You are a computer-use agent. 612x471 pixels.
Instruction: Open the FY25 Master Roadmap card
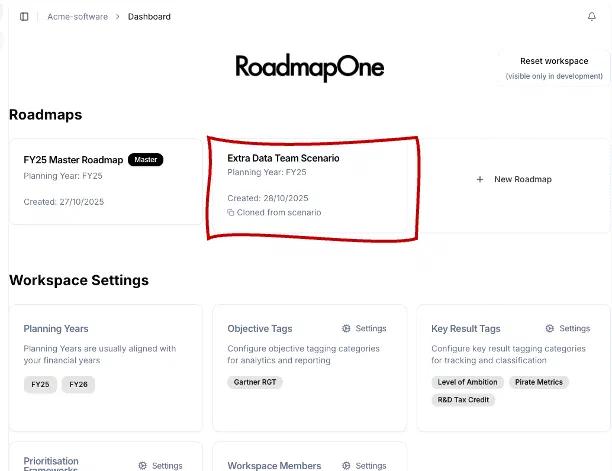click(106, 181)
